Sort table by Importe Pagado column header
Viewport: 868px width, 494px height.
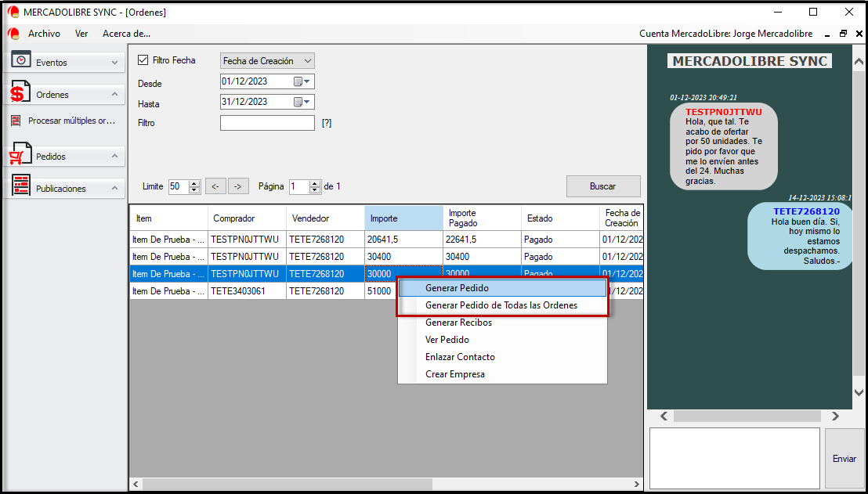click(x=482, y=218)
